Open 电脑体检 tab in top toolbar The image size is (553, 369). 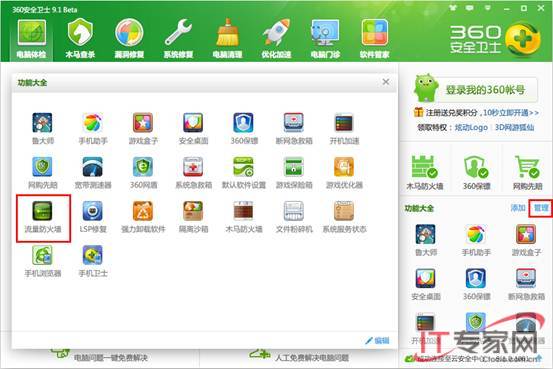tap(31, 39)
